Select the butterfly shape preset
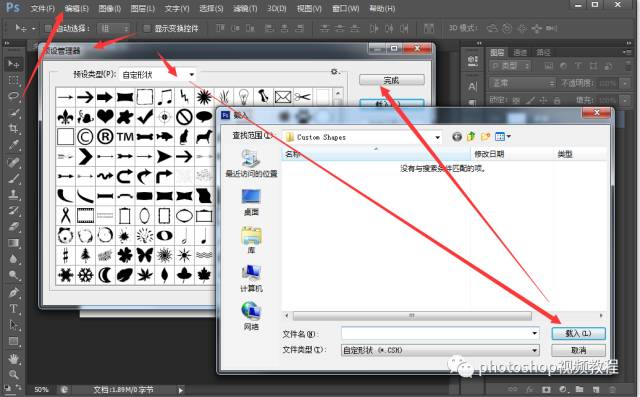 click(144, 255)
